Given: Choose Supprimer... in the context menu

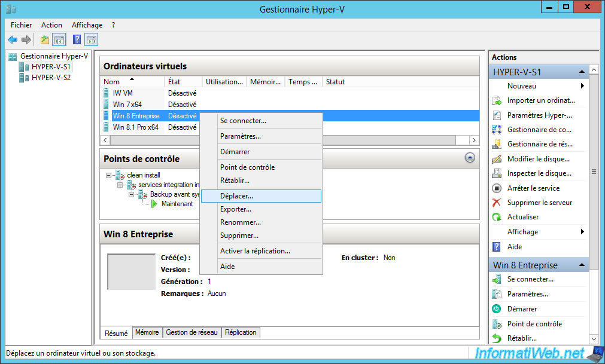Looking at the screenshot, I should [x=262, y=235].
